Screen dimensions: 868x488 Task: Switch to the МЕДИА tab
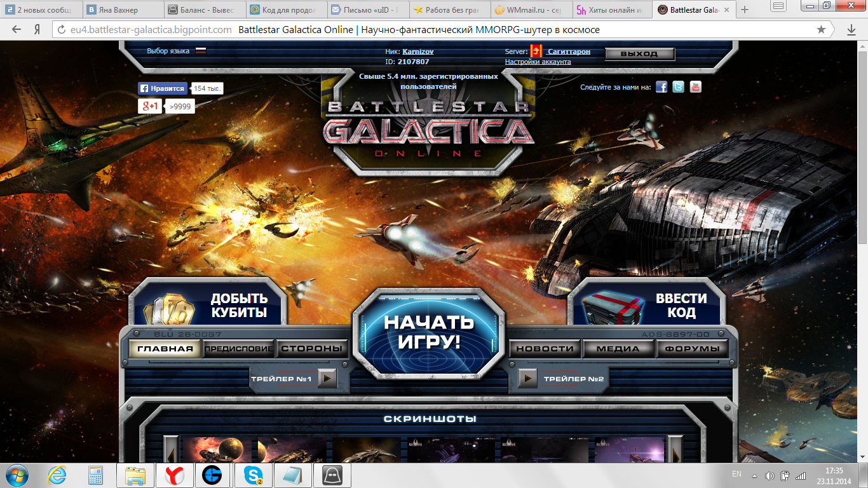619,348
